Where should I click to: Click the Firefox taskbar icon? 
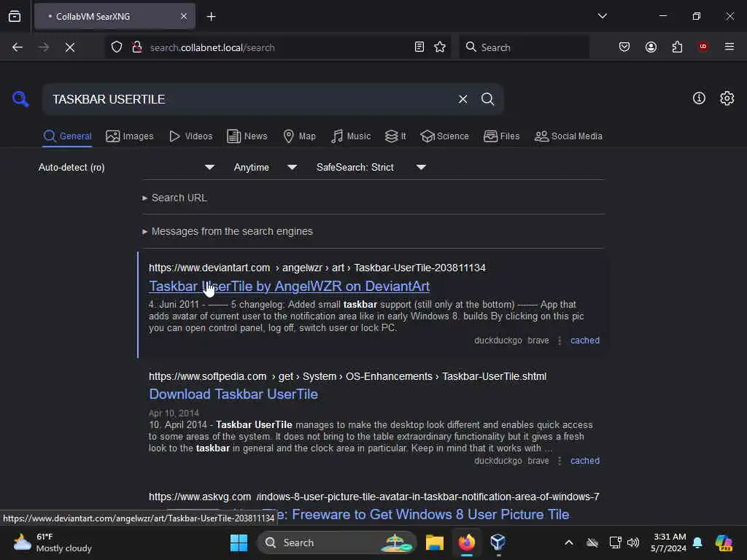click(467, 542)
